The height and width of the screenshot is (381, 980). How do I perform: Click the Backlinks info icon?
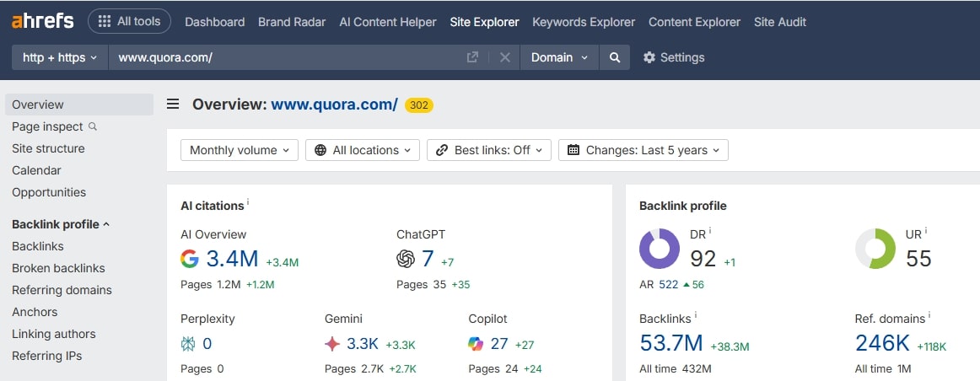pos(696,315)
